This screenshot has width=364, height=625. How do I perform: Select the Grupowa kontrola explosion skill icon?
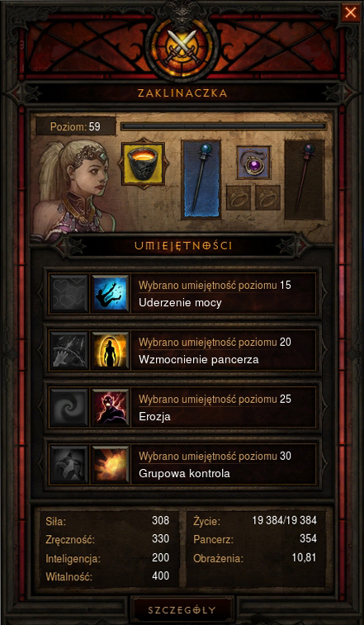(110, 464)
